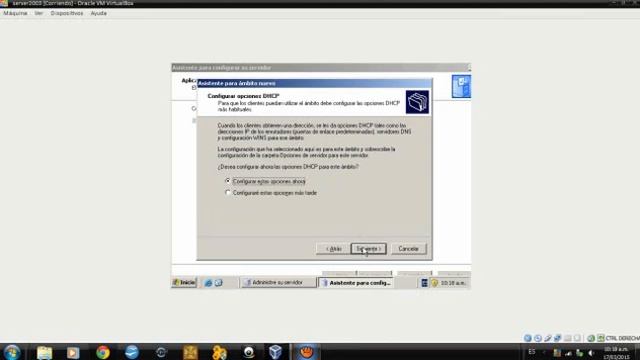Open the blue globe app on host taskbar
Image resolution: width=640 pixels, height=360 pixels.
coord(132,352)
